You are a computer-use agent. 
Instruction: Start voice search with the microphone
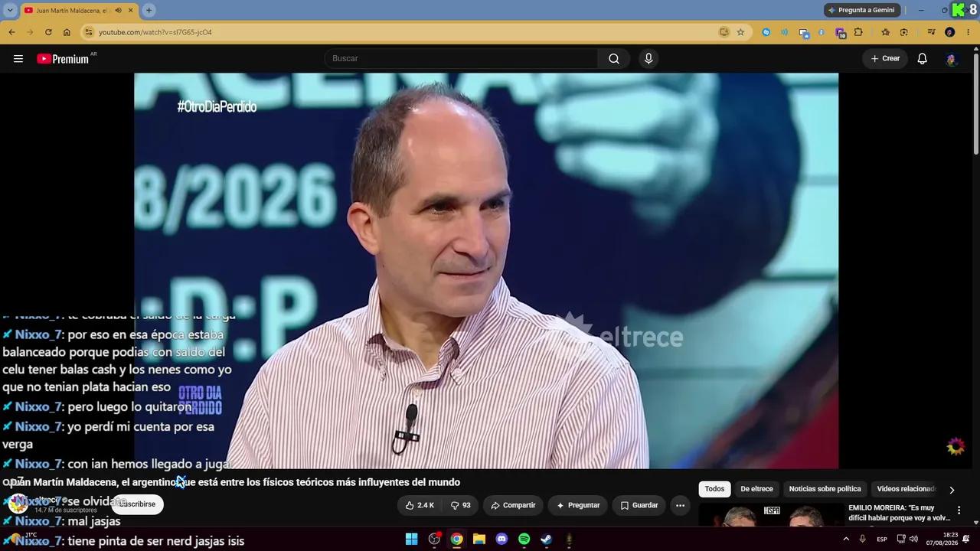(x=648, y=59)
